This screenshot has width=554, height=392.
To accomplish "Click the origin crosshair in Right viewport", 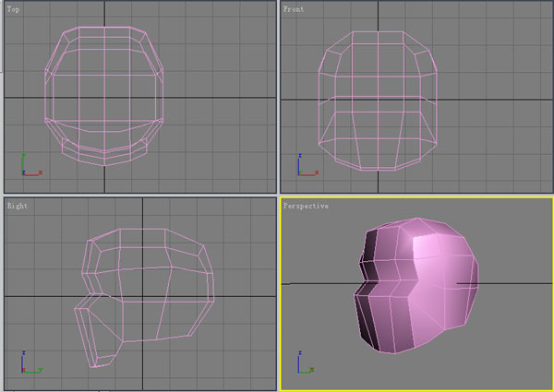I will tap(141, 295).
